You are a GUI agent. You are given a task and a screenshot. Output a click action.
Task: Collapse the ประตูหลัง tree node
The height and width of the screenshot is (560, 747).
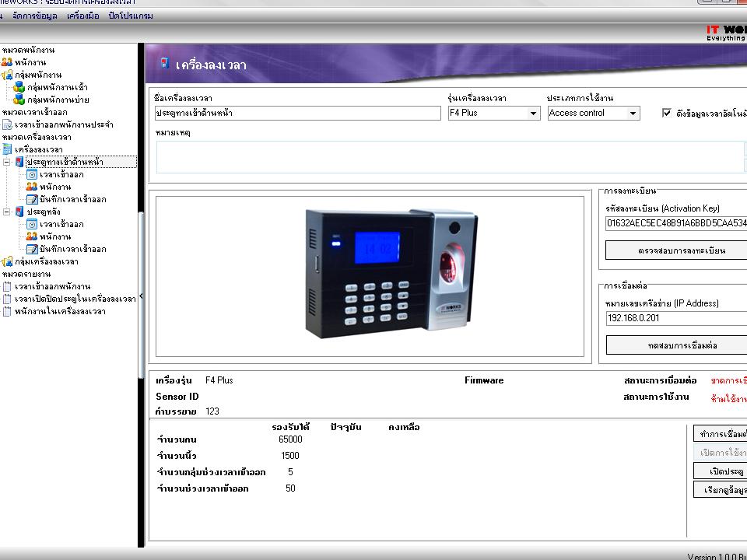7,212
